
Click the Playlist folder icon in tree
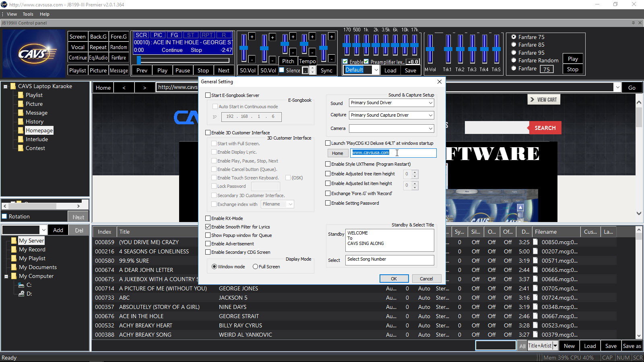(21, 95)
